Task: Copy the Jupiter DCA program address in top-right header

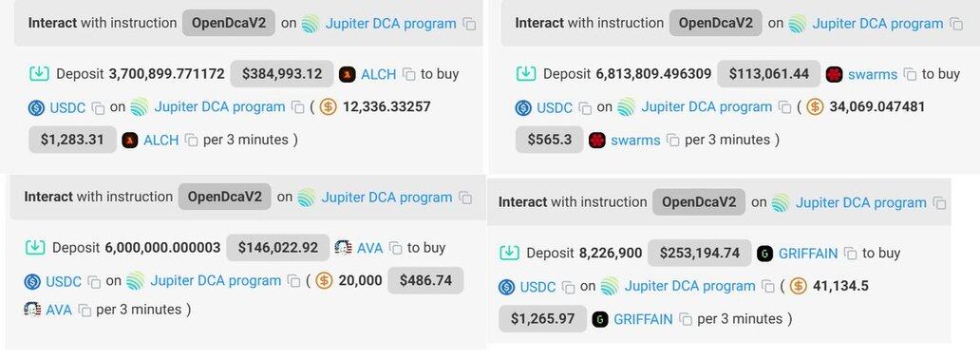Action: click(956, 24)
